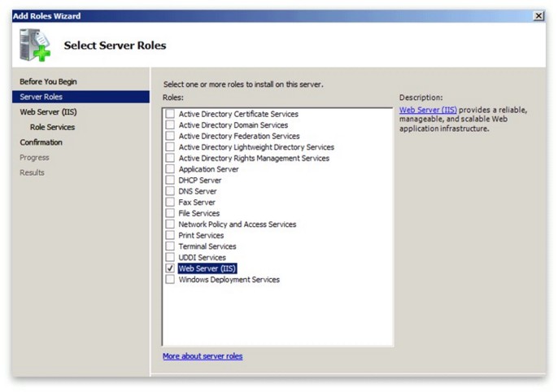This screenshot has height=392, width=558.
Task: Check Windows Deployment Services checkbox
Action: pyautogui.click(x=170, y=279)
